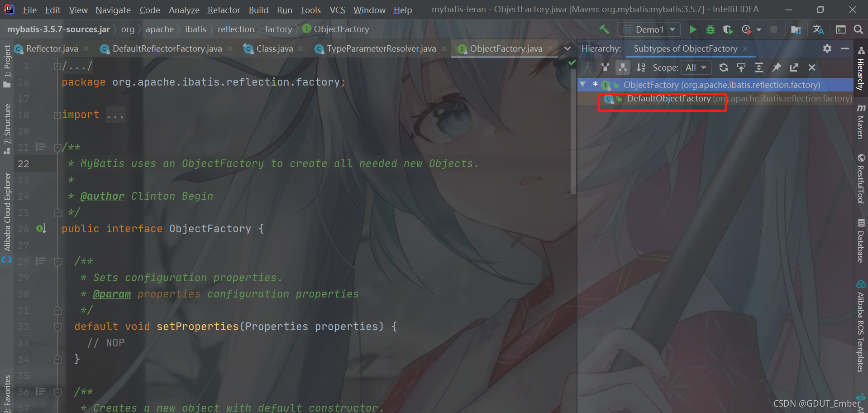Screen dimensions: 868x413
Task: Click the factory breadcrumb segment
Action: [x=278, y=29]
